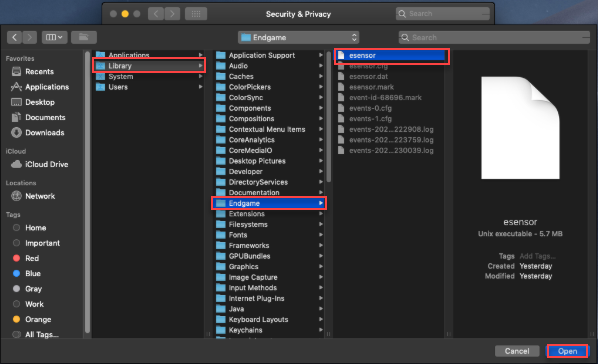Select the Work tag

29,304
